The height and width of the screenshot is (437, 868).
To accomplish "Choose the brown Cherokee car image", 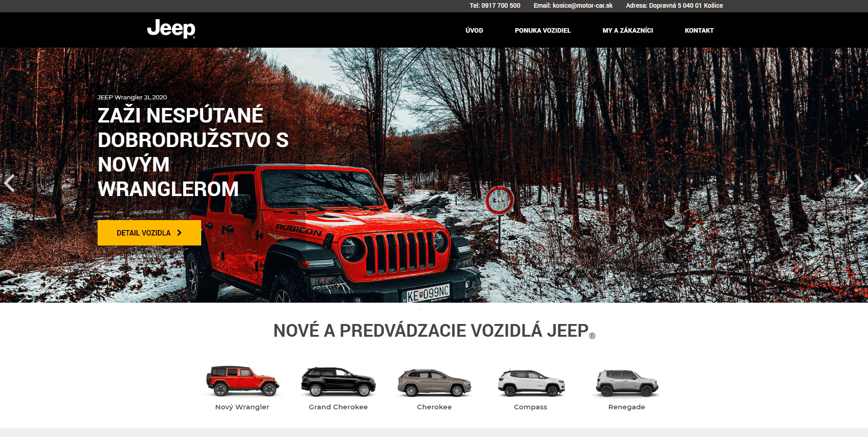I will 434,383.
